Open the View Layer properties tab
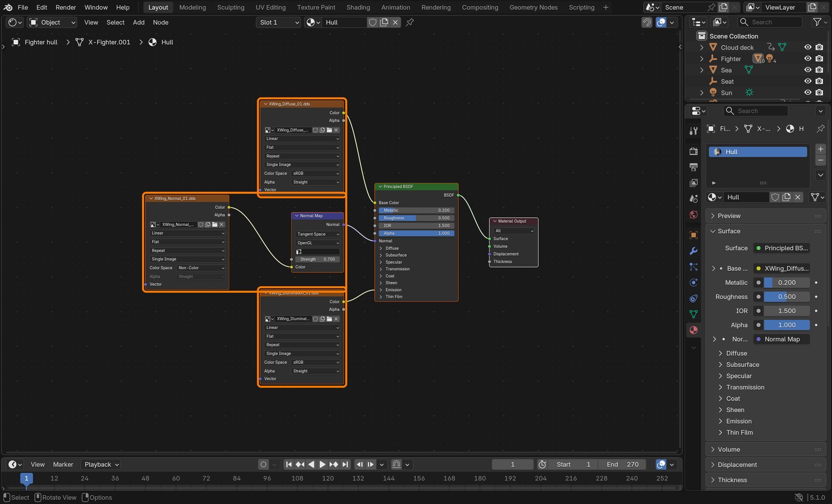 pos(693,183)
